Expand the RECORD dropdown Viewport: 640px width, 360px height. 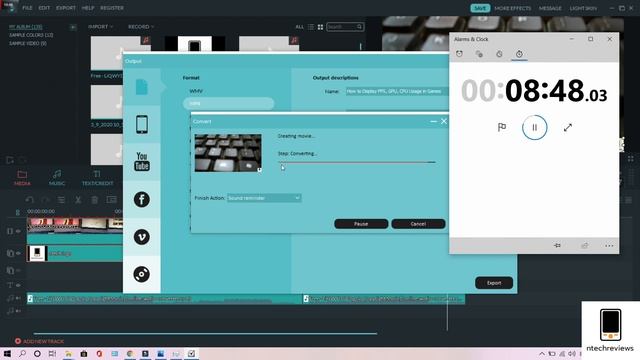141,27
